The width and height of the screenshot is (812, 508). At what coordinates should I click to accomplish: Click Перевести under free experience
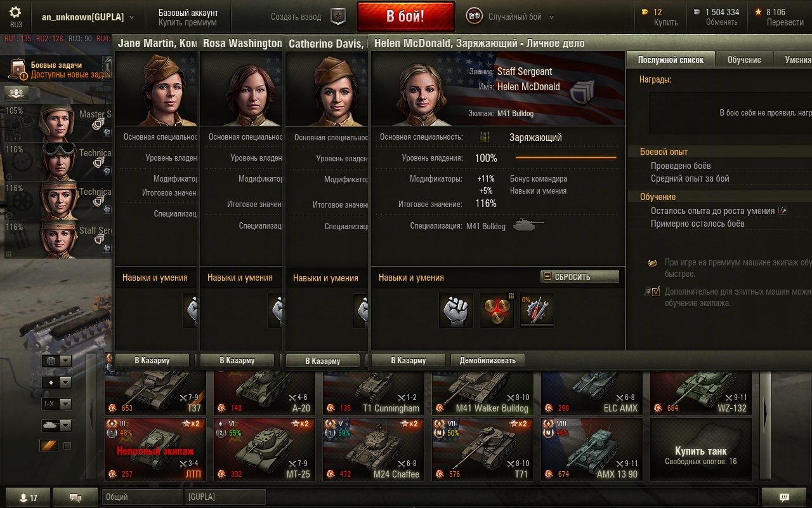pos(785,22)
